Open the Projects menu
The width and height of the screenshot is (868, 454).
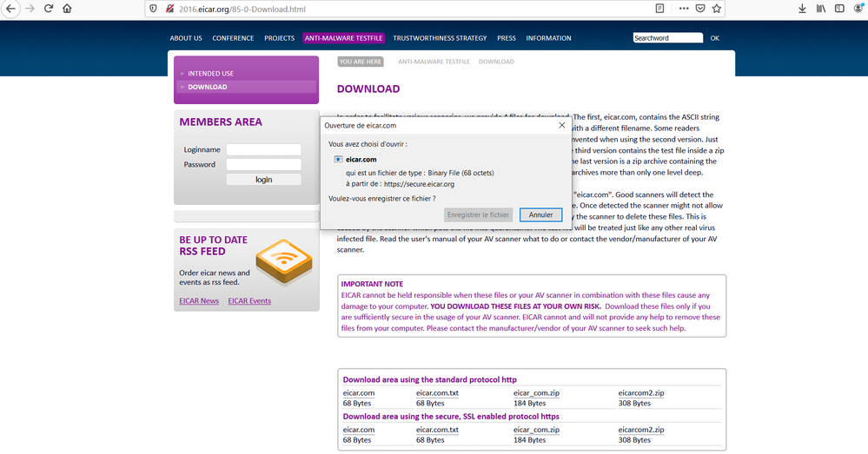(x=280, y=38)
